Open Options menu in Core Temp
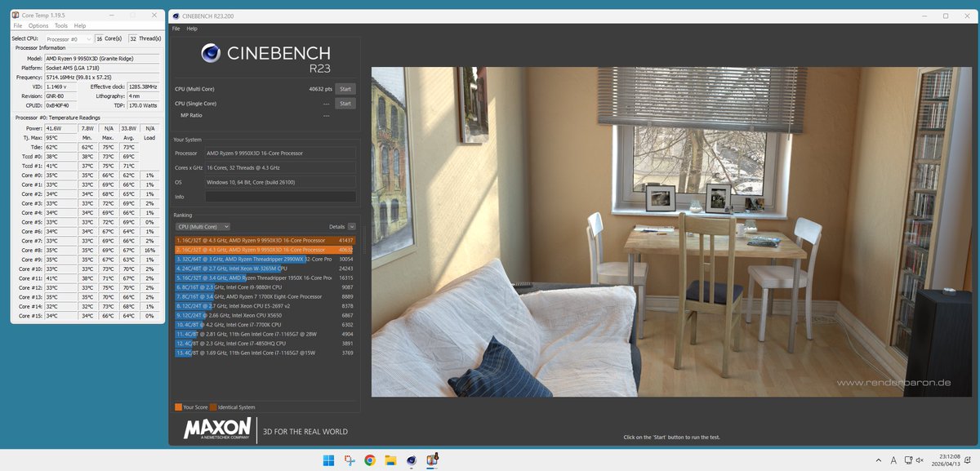This screenshot has width=980, height=471. (x=38, y=25)
